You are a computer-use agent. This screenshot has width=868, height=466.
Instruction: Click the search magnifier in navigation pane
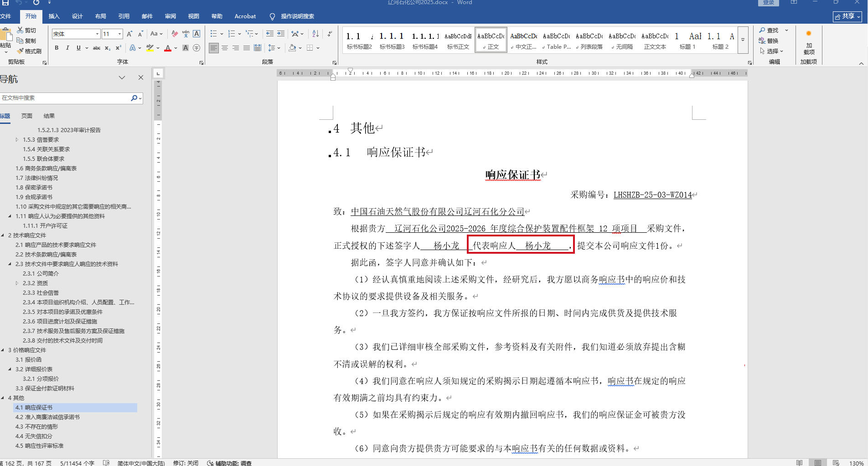pos(134,98)
